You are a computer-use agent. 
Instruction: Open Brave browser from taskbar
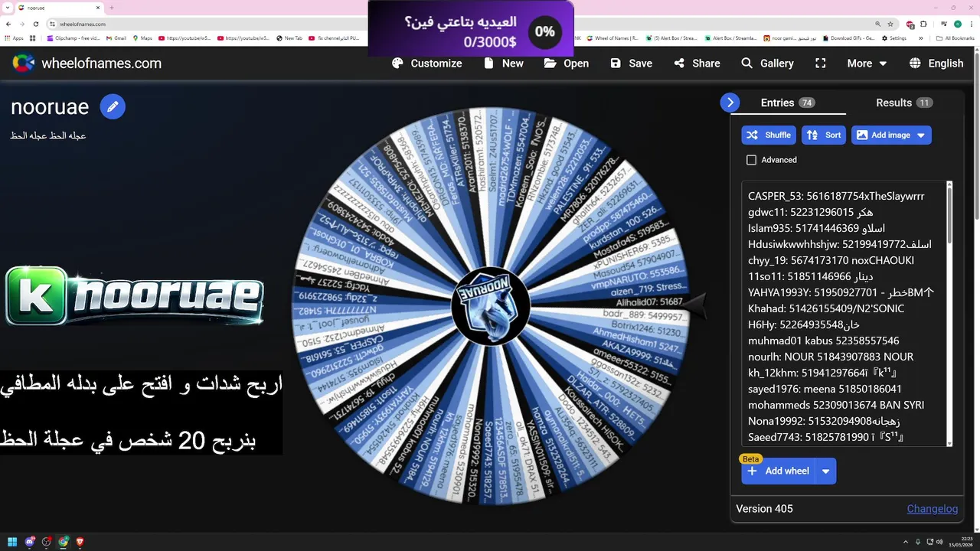80,542
